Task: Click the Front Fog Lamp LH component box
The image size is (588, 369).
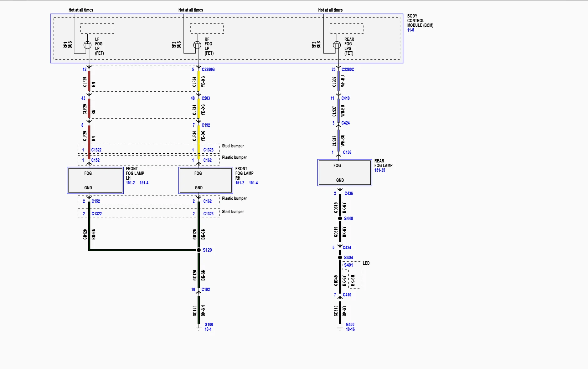Action: (x=95, y=180)
